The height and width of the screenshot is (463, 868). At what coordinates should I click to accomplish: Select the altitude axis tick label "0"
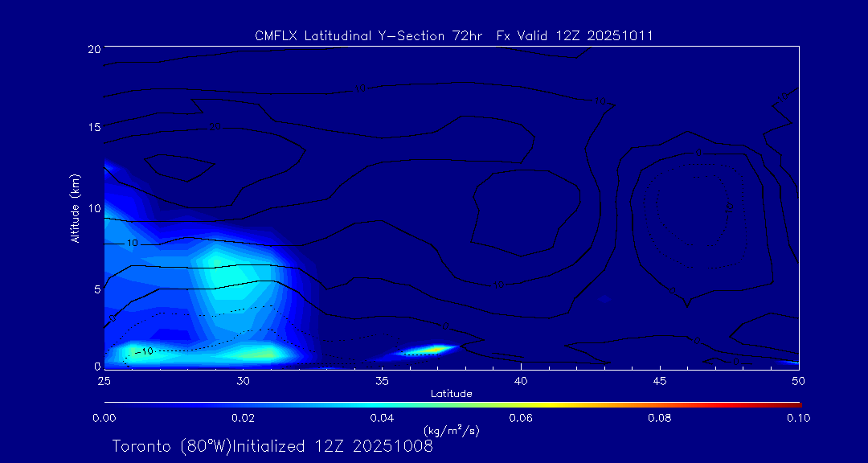tap(96, 366)
